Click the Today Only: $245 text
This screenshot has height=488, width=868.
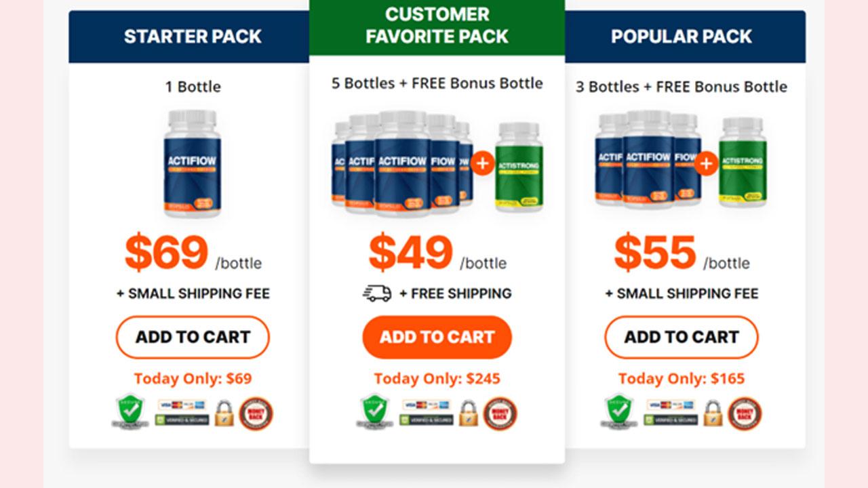click(437, 379)
